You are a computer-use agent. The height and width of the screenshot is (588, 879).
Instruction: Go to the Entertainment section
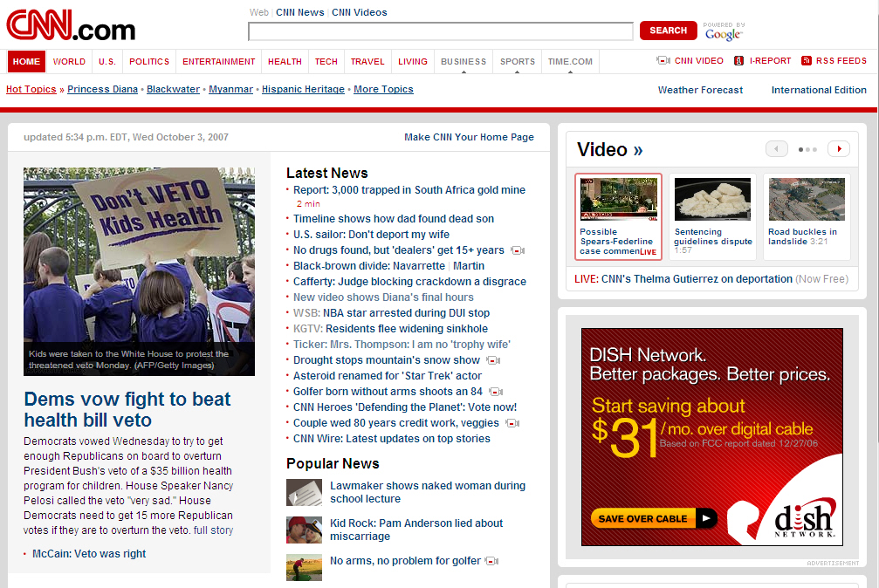click(x=218, y=62)
